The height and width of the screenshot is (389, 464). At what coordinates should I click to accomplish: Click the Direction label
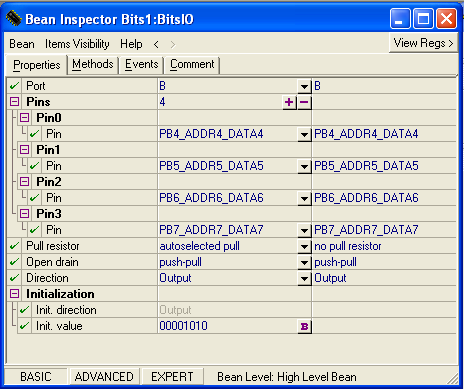coord(47,278)
